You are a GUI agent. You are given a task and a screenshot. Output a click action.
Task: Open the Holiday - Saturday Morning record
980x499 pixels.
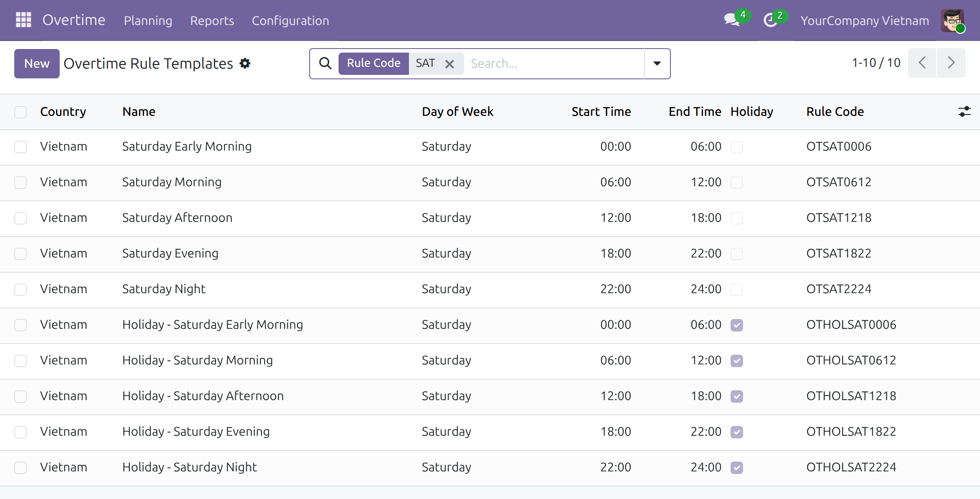[197, 360]
